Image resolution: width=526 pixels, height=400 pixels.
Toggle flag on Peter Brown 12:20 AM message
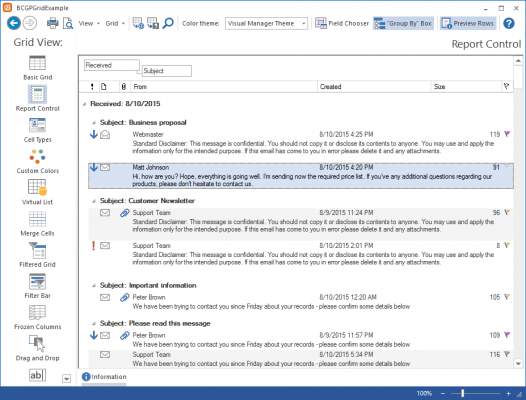coord(507,297)
